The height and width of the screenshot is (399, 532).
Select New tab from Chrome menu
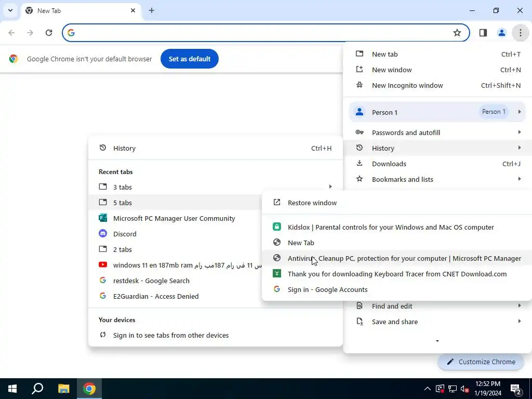(x=437, y=54)
